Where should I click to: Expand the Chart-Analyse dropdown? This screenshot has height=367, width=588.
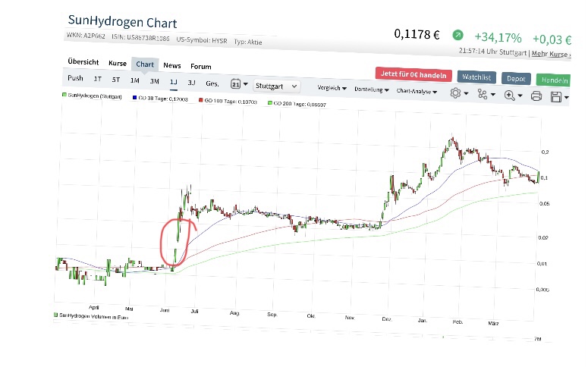point(417,91)
